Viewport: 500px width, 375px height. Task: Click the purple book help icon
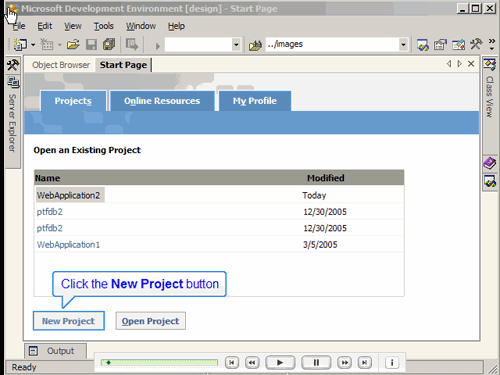(x=490, y=163)
